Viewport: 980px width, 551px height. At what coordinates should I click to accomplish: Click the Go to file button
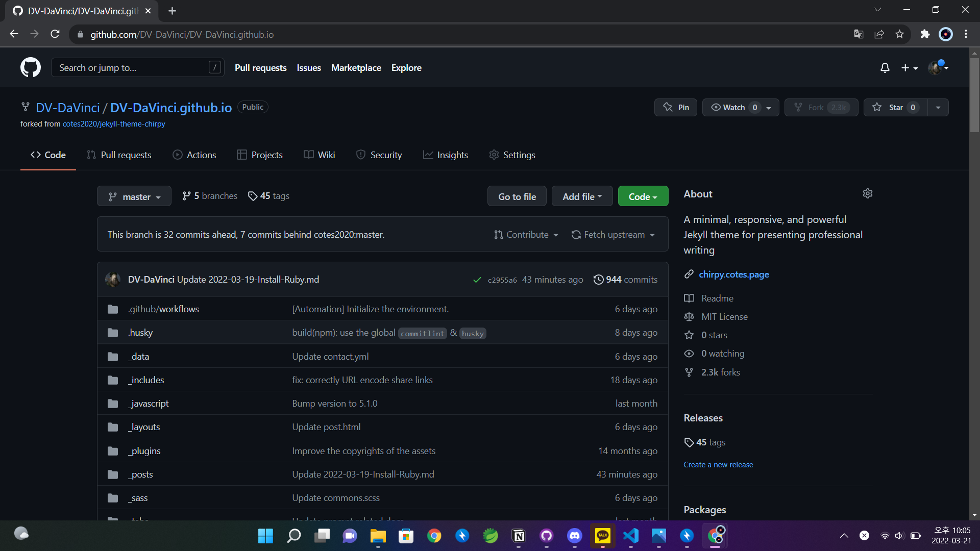click(517, 196)
